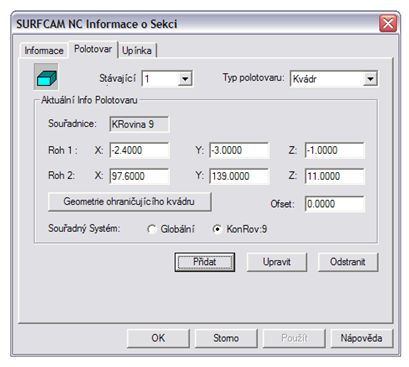The image size is (409, 367).
Task: Edit Roh 1 X value -2.4000
Action: tap(139, 150)
